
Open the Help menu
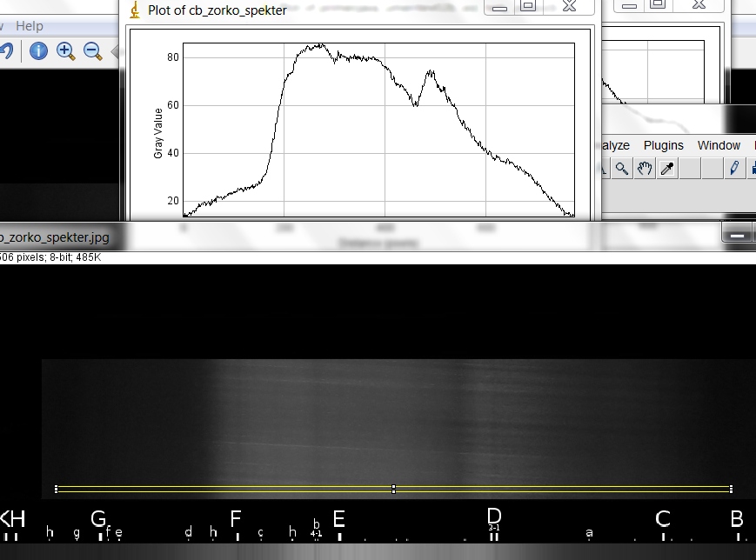coord(30,27)
